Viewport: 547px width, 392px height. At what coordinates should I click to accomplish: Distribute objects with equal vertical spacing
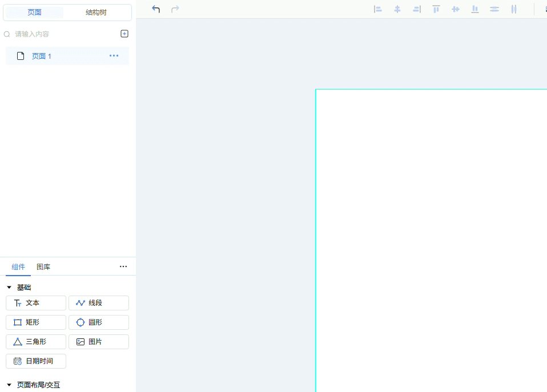point(494,9)
